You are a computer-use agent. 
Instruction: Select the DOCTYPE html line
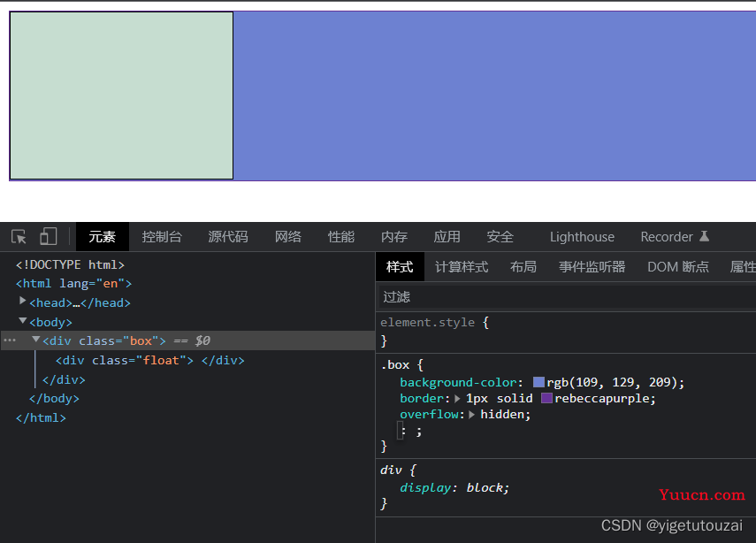tap(70, 264)
